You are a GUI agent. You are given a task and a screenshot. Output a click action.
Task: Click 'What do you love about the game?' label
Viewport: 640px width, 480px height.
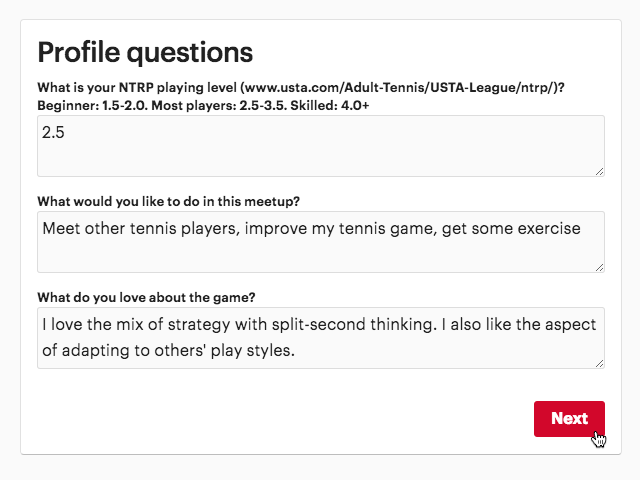(146, 297)
